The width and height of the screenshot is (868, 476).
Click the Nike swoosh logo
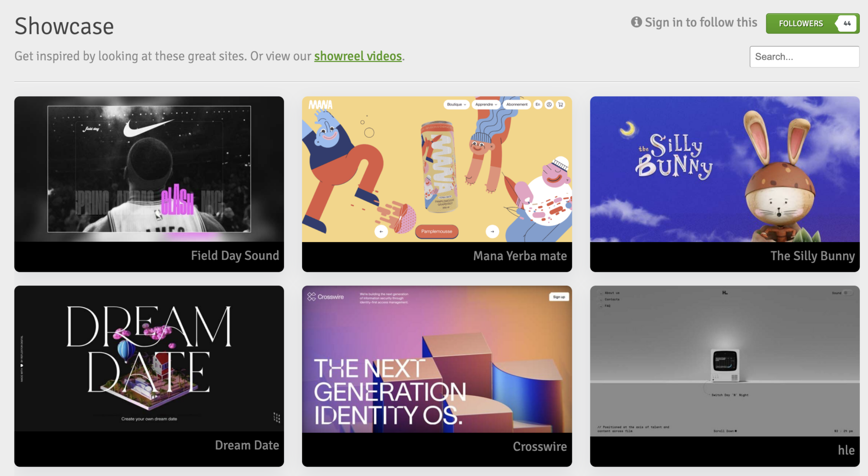148,127
